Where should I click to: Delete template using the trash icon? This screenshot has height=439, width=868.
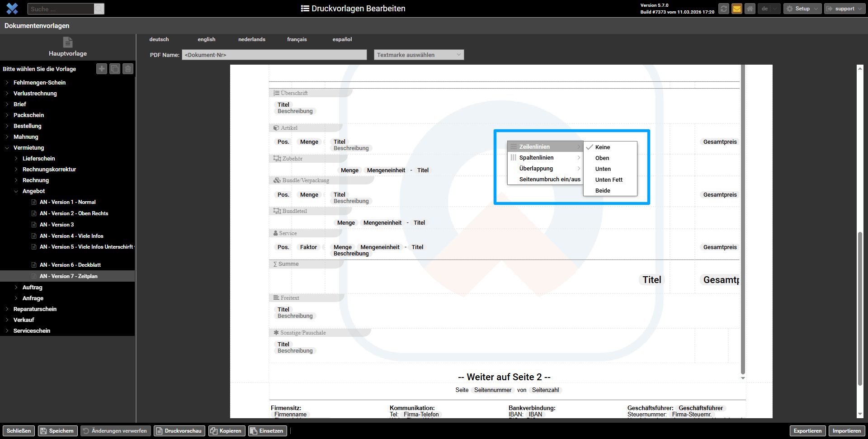pyautogui.click(x=128, y=69)
